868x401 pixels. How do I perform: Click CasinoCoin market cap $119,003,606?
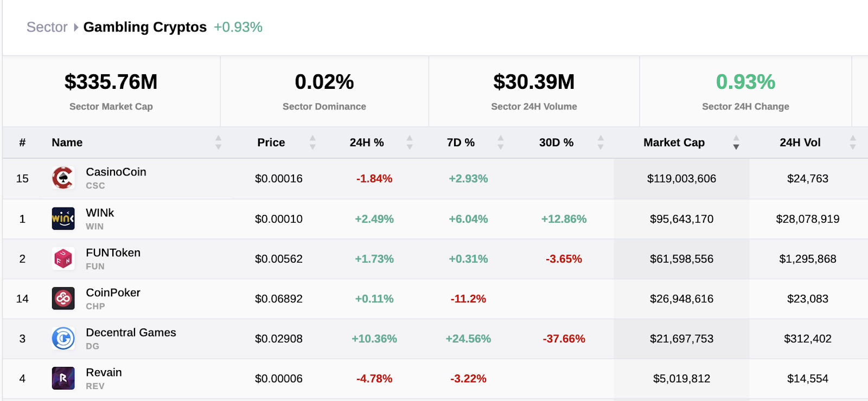pyautogui.click(x=681, y=178)
